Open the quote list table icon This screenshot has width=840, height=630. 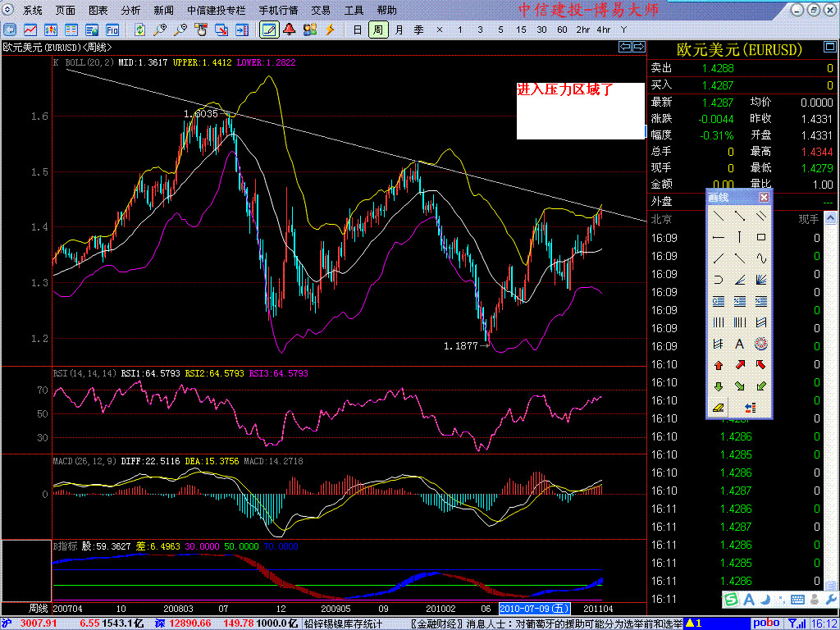click(71, 30)
